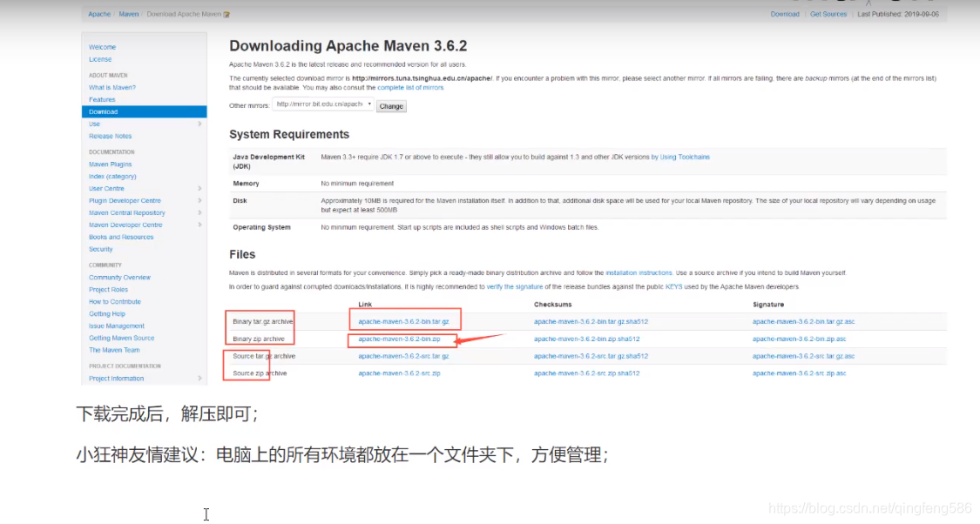Image resolution: width=980 pixels, height=524 pixels.
Task: Open the bin.tar.gz.asc signature link
Action: pos(804,322)
